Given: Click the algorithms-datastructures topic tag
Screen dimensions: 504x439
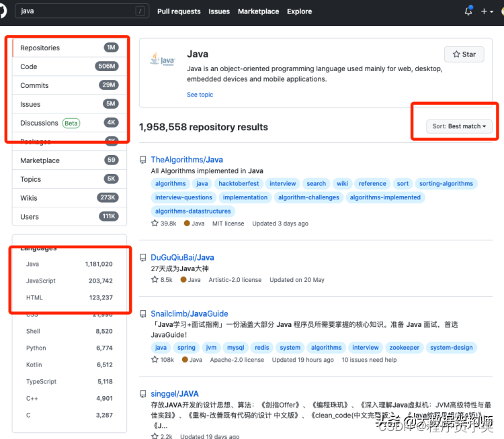Looking at the screenshot, I should point(193,211).
